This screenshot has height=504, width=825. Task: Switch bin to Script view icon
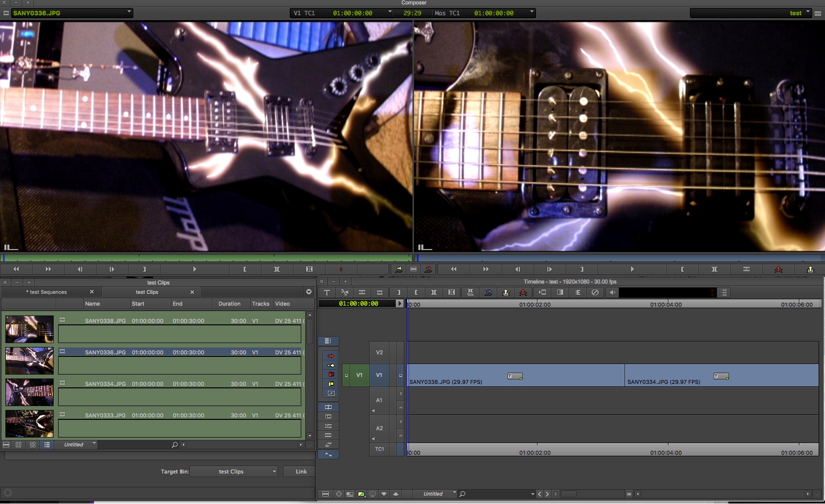pos(47,444)
